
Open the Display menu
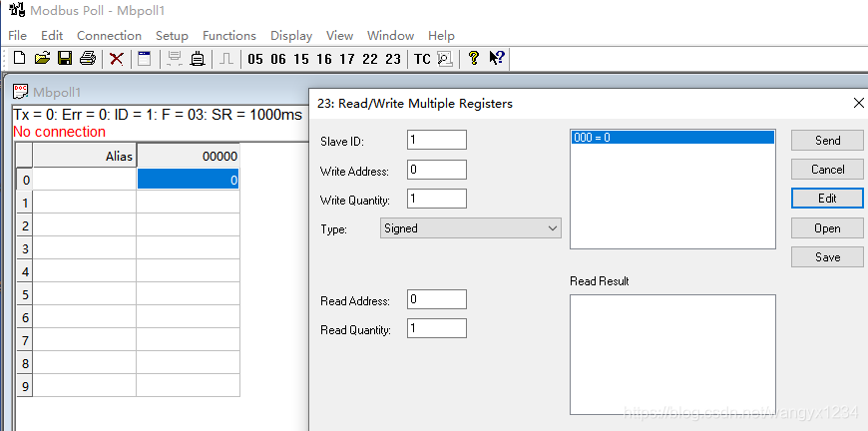tap(291, 35)
